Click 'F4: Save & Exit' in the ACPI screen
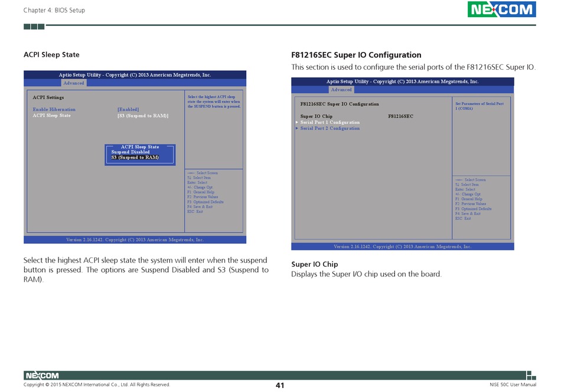The width and height of the screenshot is (561, 392). [200, 207]
